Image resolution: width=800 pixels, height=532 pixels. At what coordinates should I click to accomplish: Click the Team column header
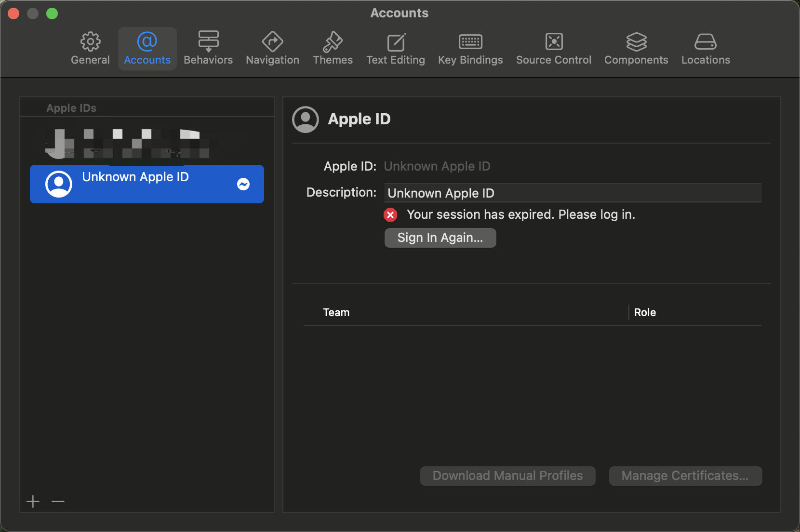click(336, 312)
